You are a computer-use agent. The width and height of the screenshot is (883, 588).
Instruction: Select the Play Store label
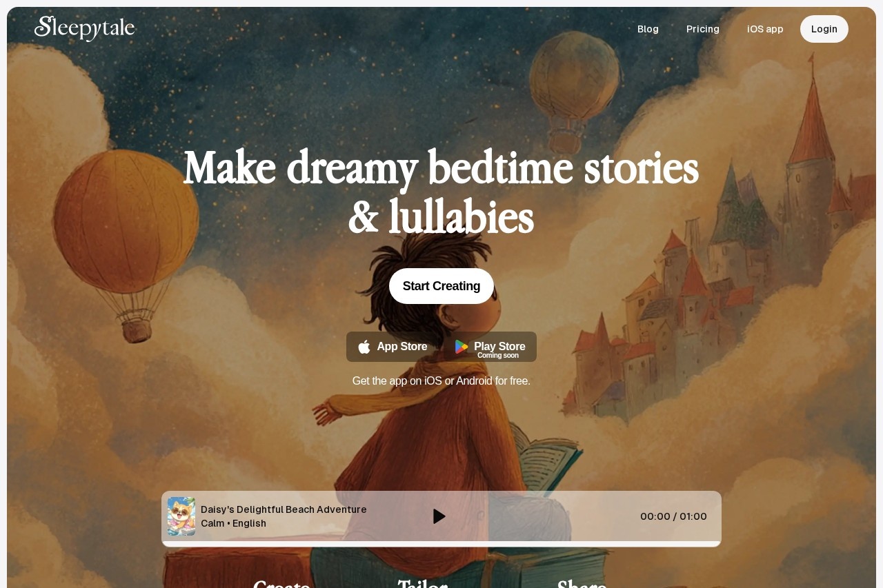pos(499,346)
